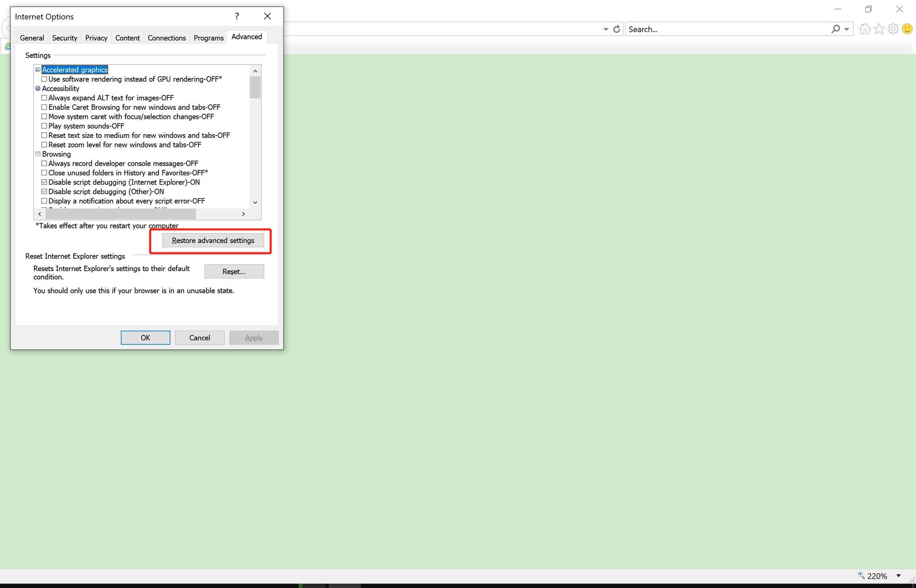This screenshot has width=916, height=588.
Task: Click Restore advanced settings button
Action: (x=213, y=240)
